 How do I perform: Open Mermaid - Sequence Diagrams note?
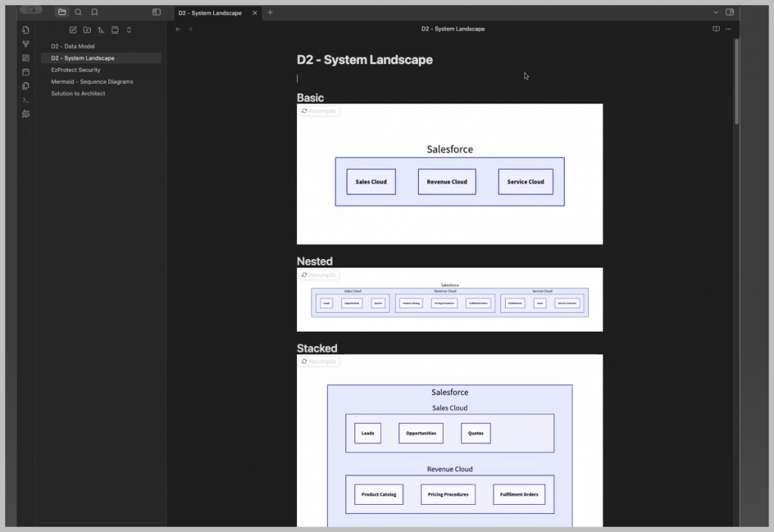[101, 82]
